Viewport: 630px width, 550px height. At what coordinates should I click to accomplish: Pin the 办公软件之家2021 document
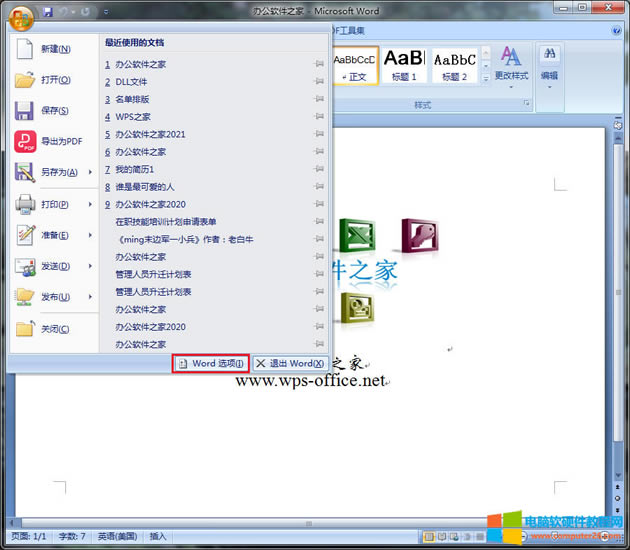(x=319, y=133)
